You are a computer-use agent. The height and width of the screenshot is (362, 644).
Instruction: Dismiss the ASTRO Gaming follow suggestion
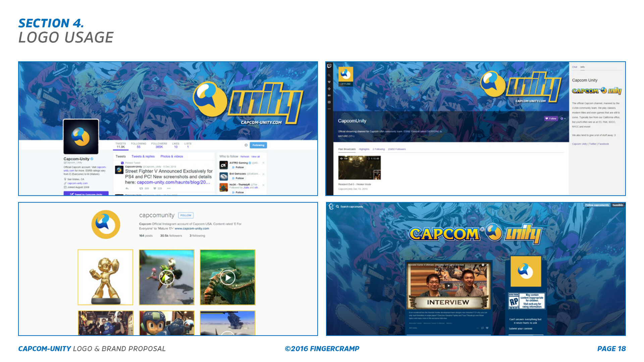coord(263,163)
